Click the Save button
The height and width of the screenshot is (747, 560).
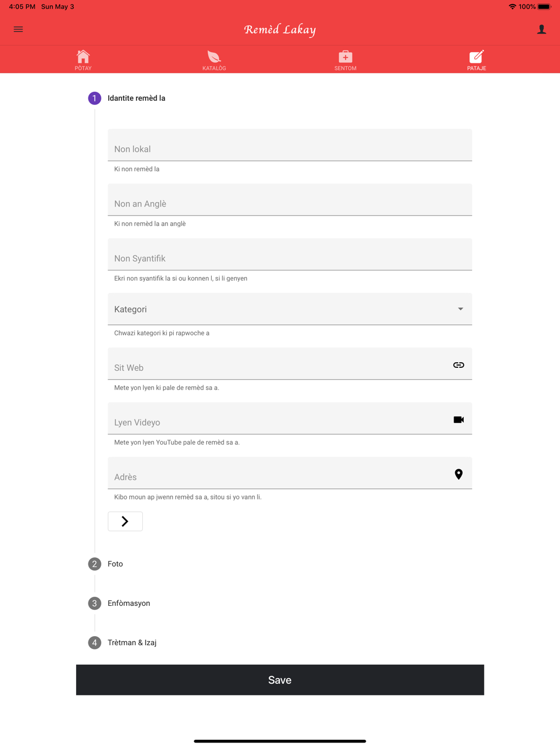[x=280, y=680]
